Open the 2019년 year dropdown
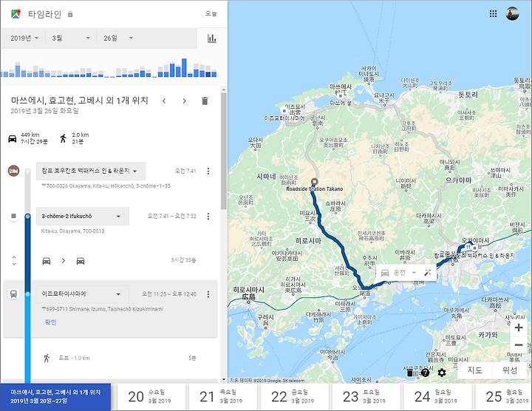 (x=24, y=38)
